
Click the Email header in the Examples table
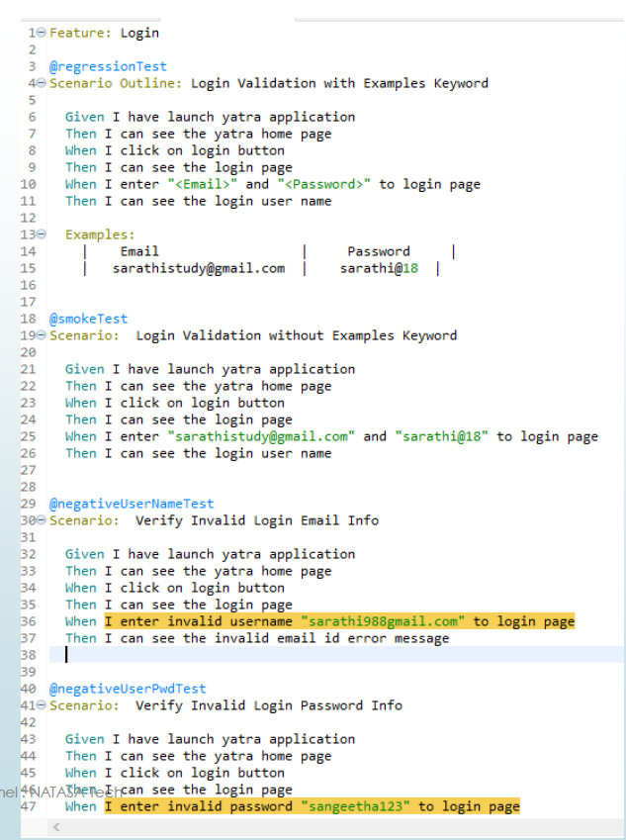[x=139, y=251]
